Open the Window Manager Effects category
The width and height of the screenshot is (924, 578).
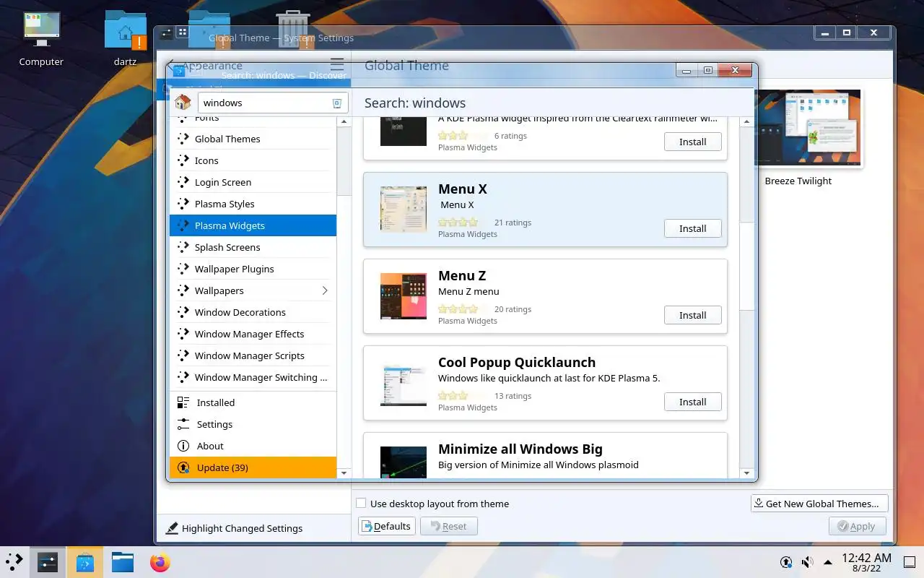[x=253, y=334]
